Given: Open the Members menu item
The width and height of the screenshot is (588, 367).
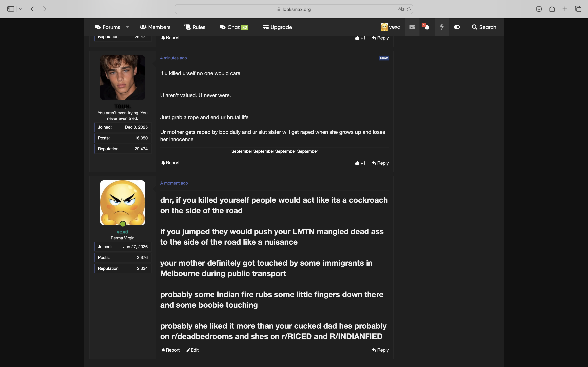Looking at the screenshot, I should point(155,27).
